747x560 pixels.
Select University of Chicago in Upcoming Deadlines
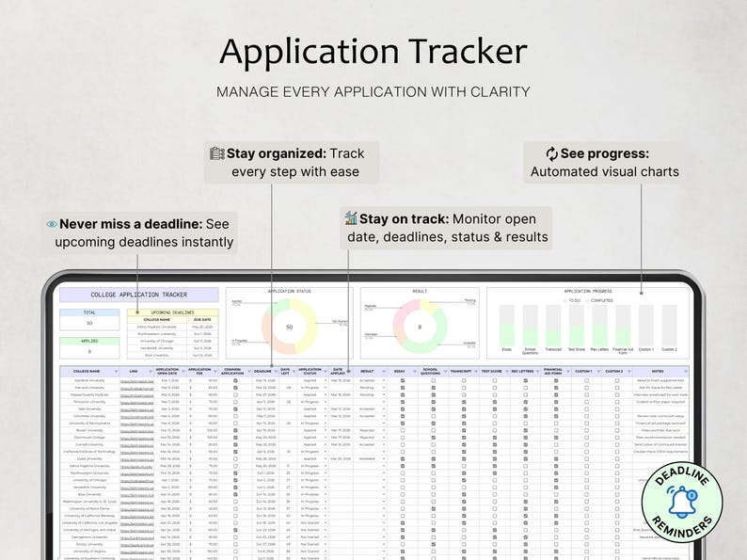click(157, 342)
